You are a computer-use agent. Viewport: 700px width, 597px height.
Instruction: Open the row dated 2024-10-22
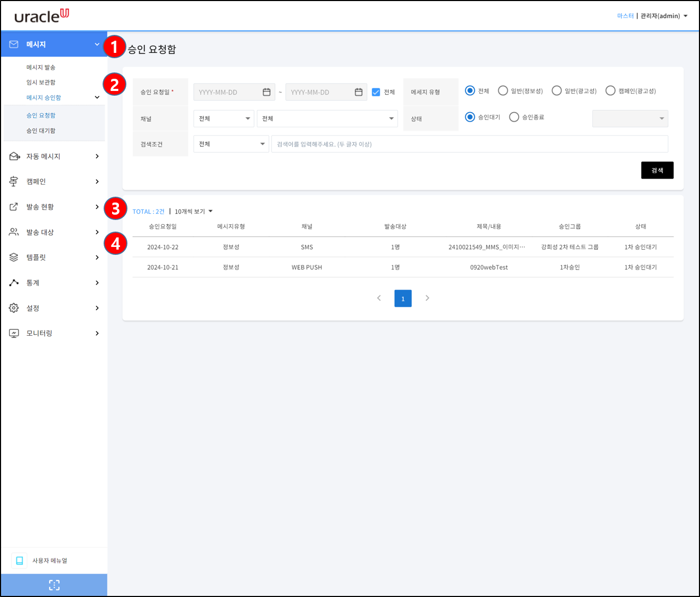point(403,247)
